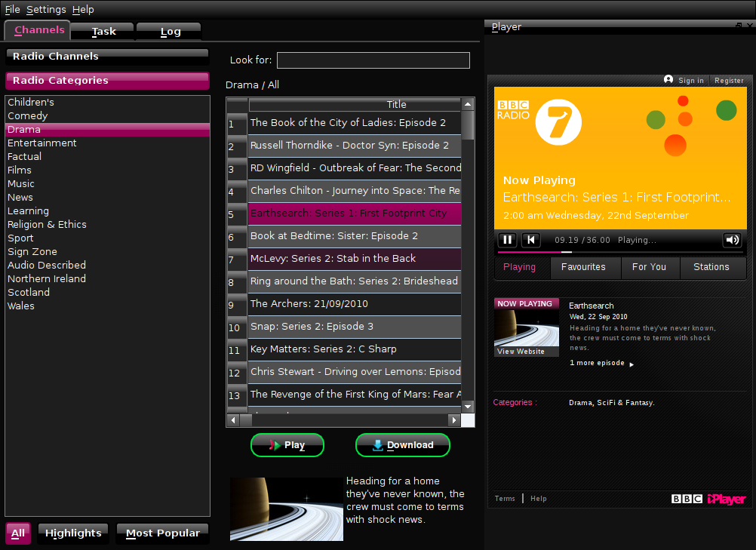This screenshot has width=756, height=550.
Task: Click the Register link
Action: 729,81
